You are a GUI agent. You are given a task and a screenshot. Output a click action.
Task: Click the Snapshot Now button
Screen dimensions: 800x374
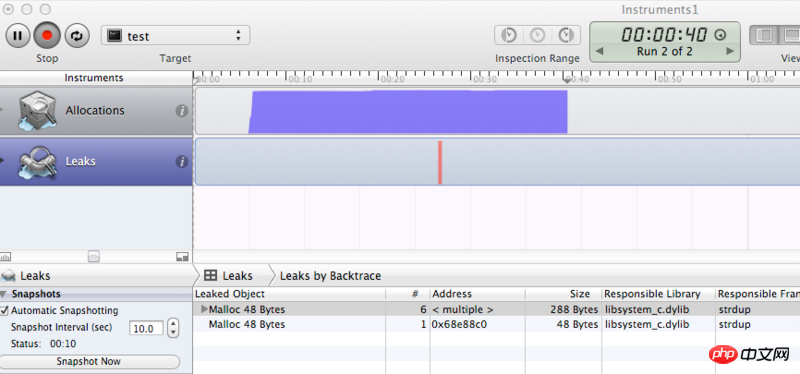pos(89,362)
